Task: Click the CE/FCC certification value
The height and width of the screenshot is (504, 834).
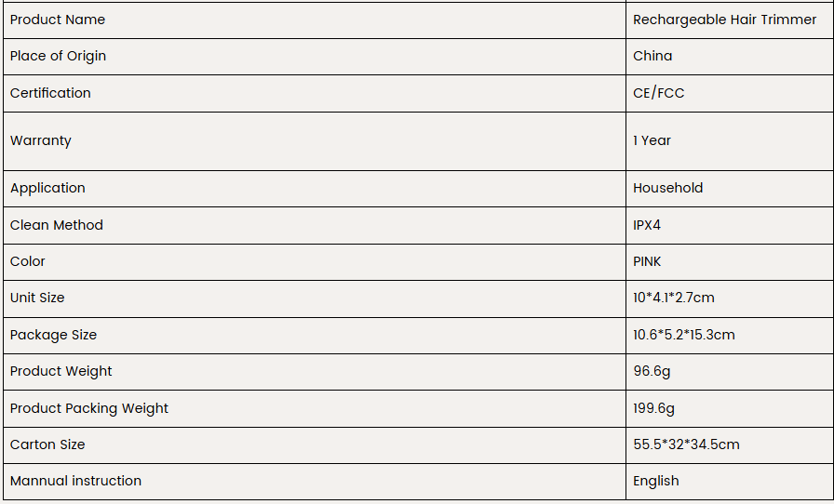Action: [x=658, y=93]
